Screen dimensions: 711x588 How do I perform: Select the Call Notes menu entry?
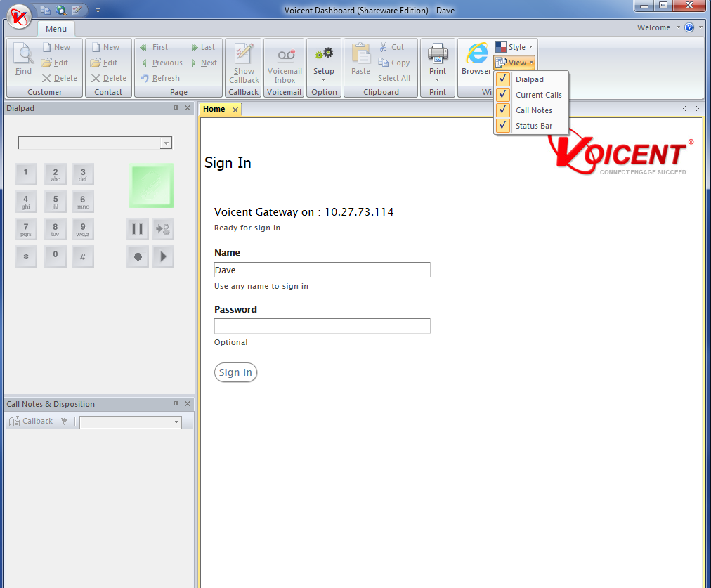[533, 110]
